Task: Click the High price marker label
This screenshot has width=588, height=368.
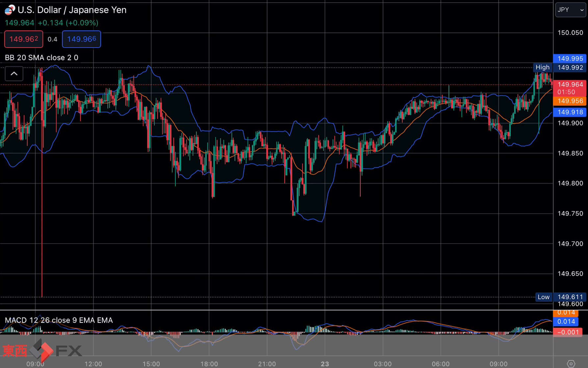Action: 542,67
